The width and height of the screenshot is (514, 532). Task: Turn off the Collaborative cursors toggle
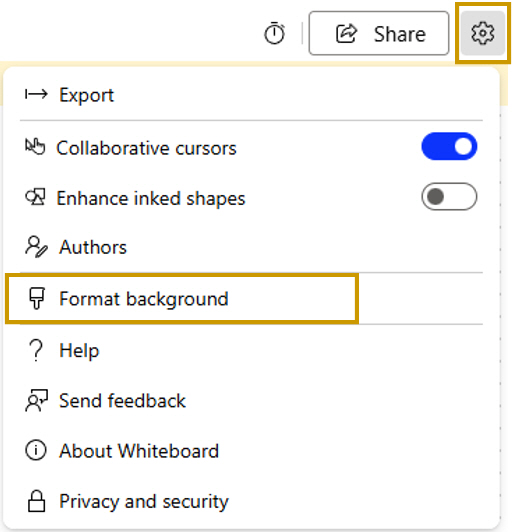pos(449,146)
